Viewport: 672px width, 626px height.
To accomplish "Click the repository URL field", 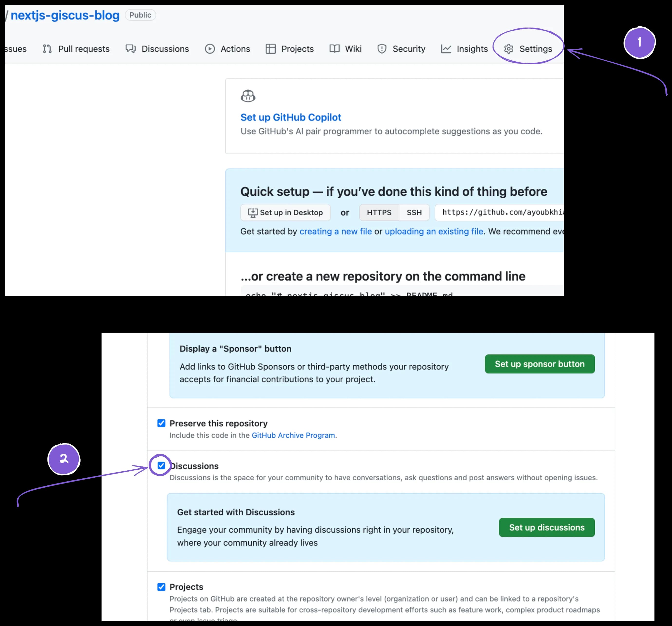I will coord(499,212).
